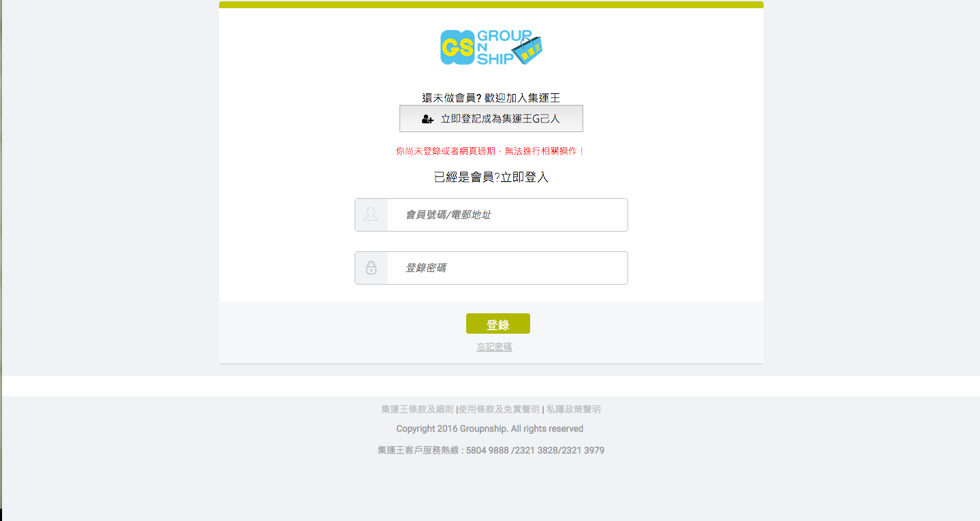The width and height of the screenshot is (980, 521).
Task: Click the 集運王客戶服務熱線 phone numbers line
Action: click(491, 450)
